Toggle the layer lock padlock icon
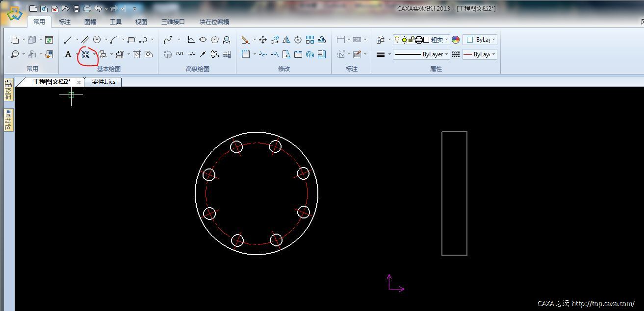This screenshot has width=644, height=311. pyautogui.click(x=412, y=40)
